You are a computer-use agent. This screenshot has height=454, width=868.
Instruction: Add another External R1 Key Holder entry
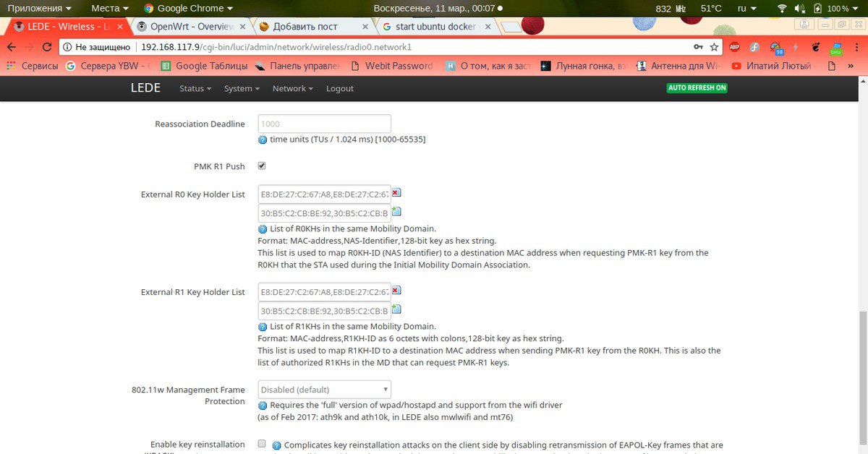396,309
